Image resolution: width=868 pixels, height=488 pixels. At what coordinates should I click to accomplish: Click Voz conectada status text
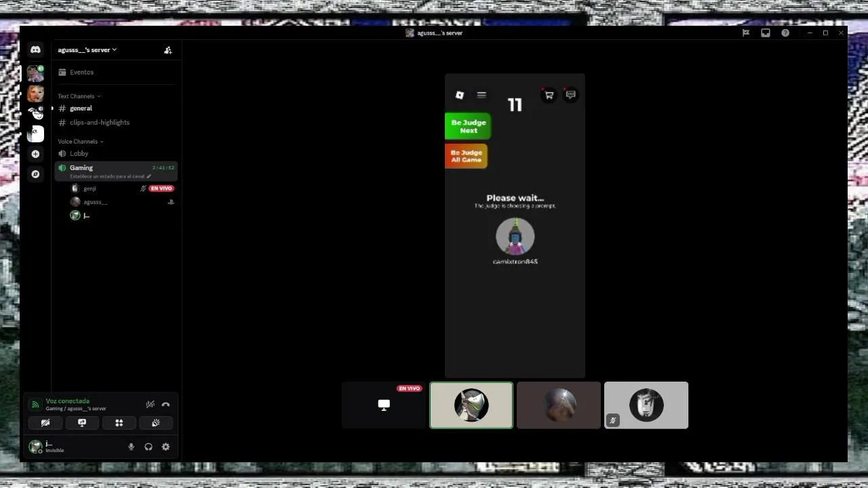pos(67,401)
